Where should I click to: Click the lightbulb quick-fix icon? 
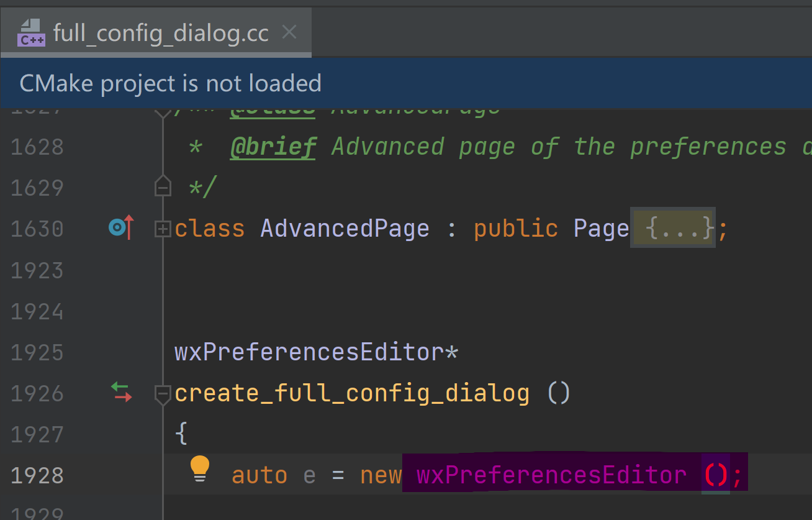click(200, 468)
